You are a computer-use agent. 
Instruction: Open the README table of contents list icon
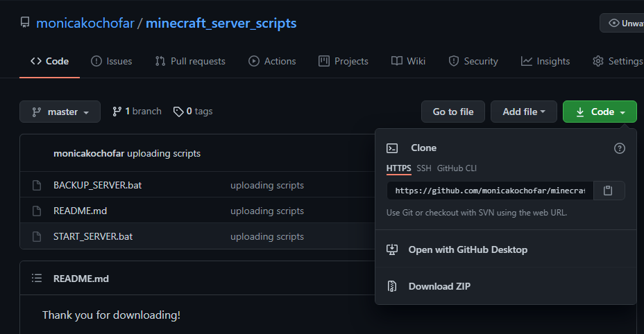click(x=37, y=278)
